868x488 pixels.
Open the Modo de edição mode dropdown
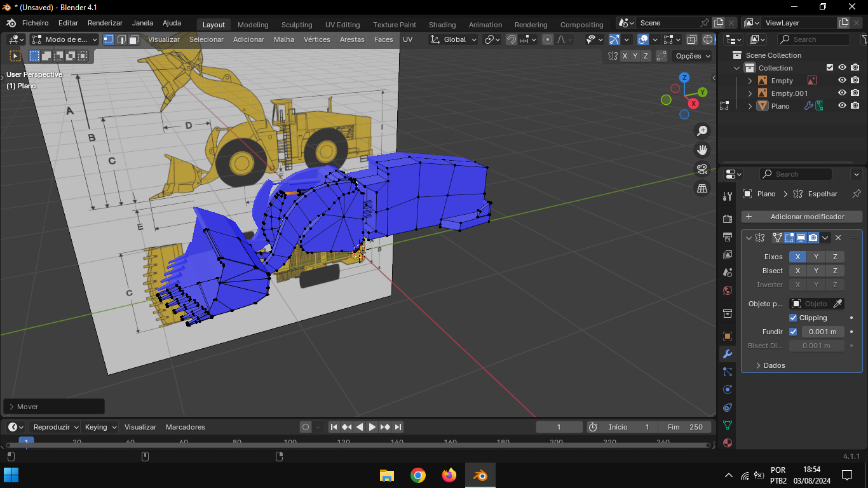pyautogui.click(x=64, y=39)
